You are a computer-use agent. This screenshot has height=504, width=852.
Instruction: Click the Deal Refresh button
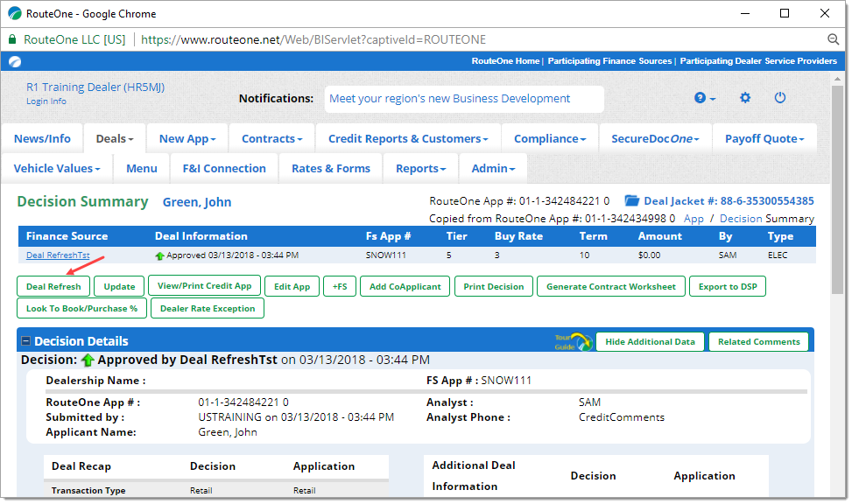(x=53, y=286)
